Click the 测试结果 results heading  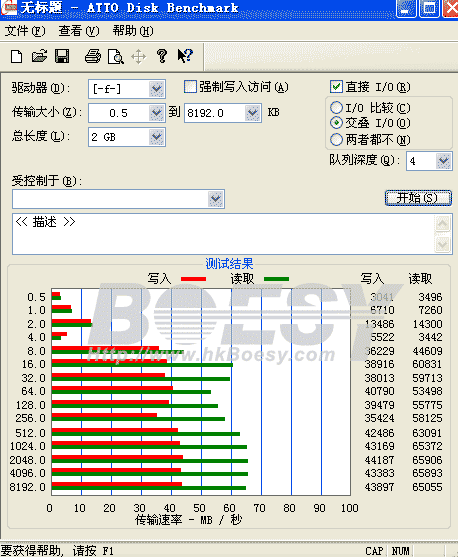229,264
